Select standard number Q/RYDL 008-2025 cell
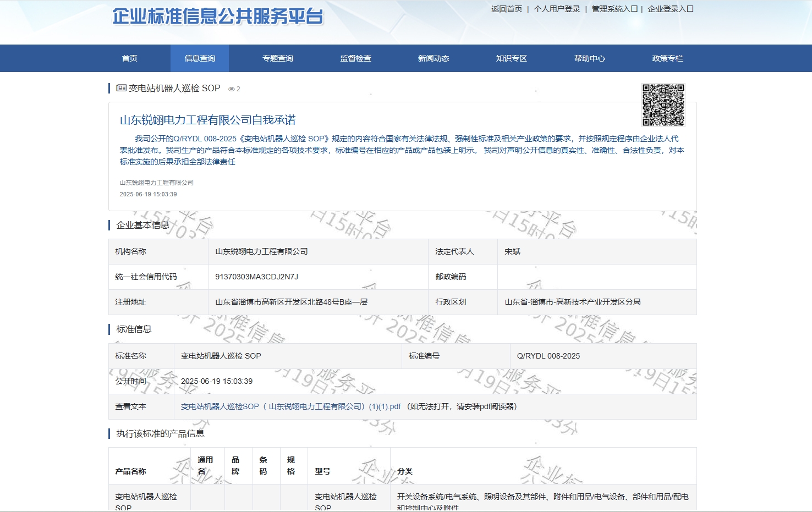The image size is (812, 512). pyautogui.click(x=603, y=356)
